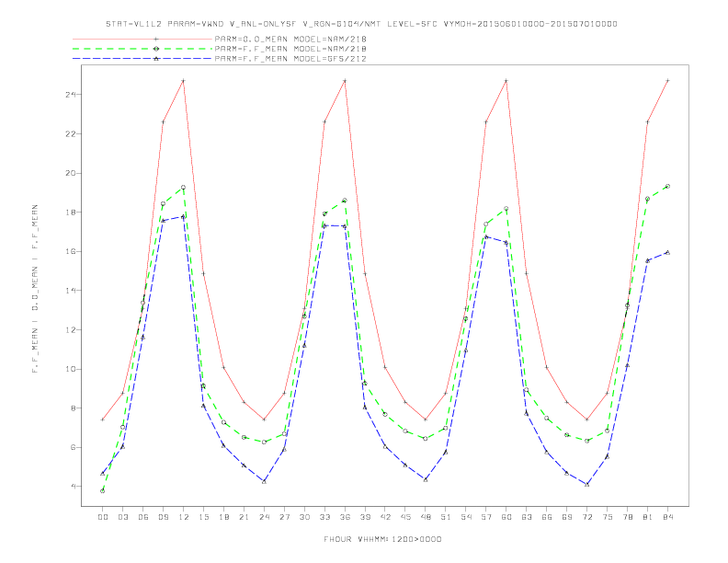The image size is (728, 563).
Task: Click x-axis tick label 69
Action: [567, 517]
